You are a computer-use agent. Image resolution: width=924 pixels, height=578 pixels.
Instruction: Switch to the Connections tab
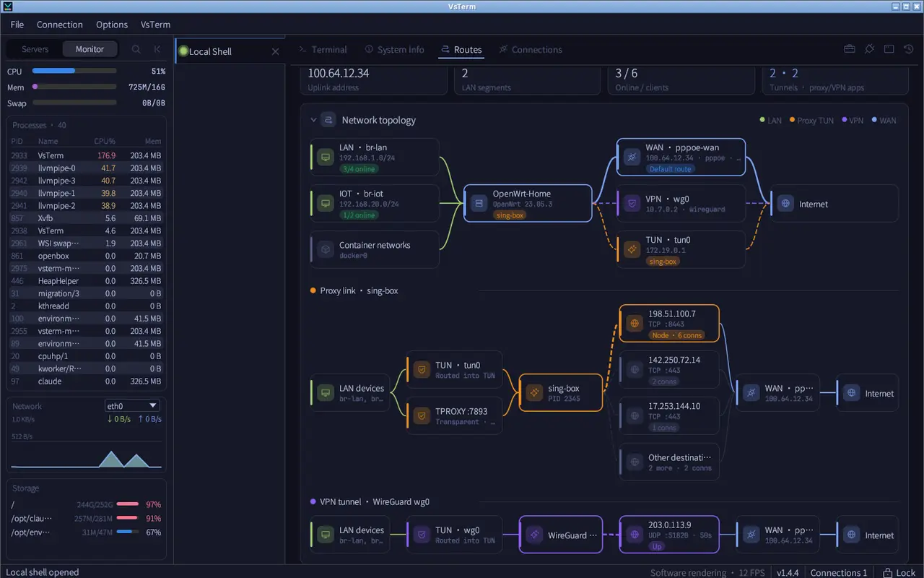[530, 50]
